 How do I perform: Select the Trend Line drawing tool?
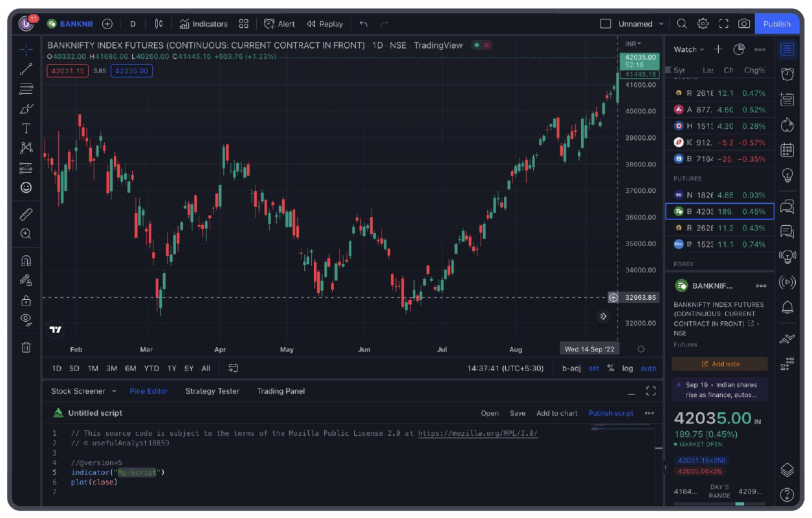[26, 69]
